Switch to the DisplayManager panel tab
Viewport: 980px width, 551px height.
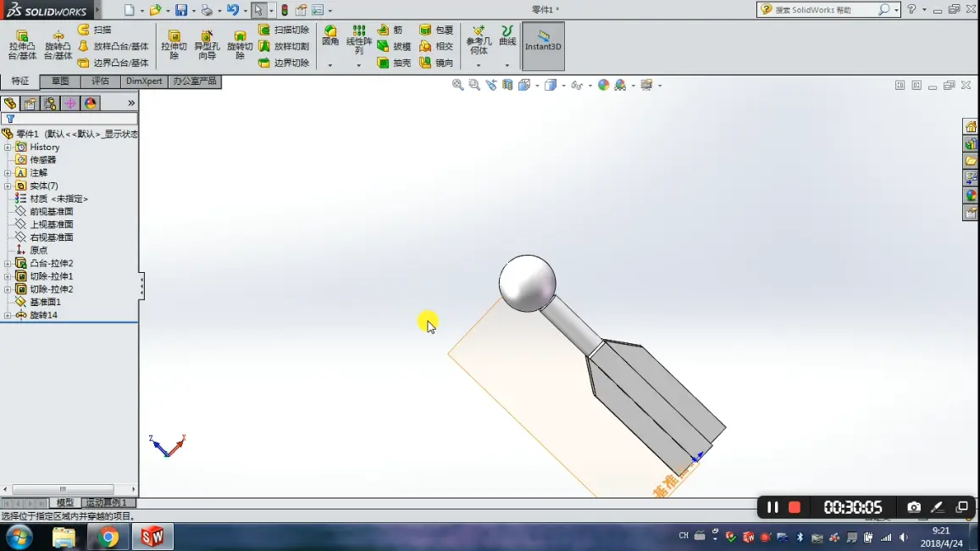(x=91, y=103)
